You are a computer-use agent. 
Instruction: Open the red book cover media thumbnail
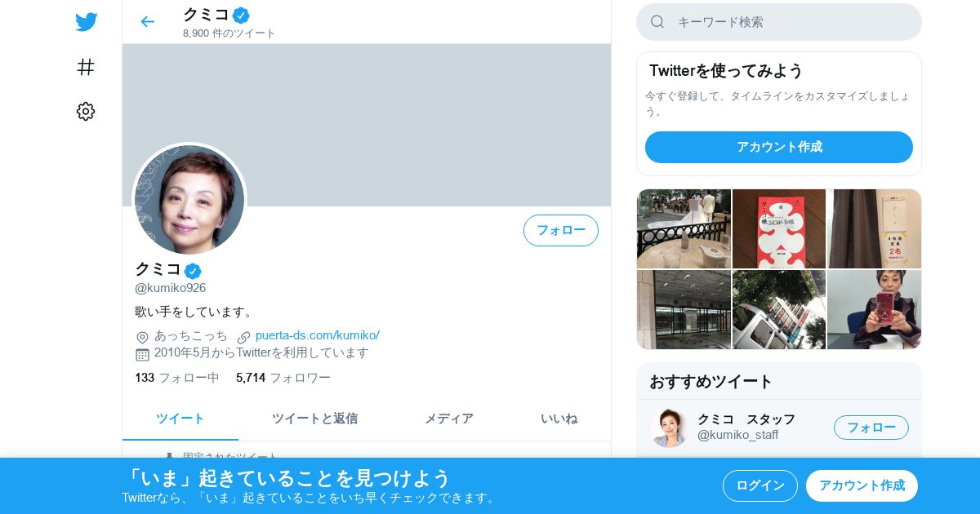click(x=779, y=228)
